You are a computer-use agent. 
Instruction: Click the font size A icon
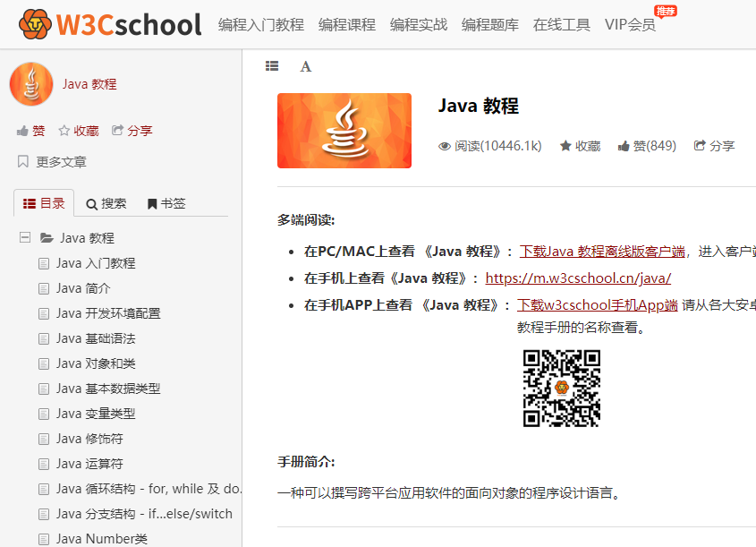click(x=306, y=66)
